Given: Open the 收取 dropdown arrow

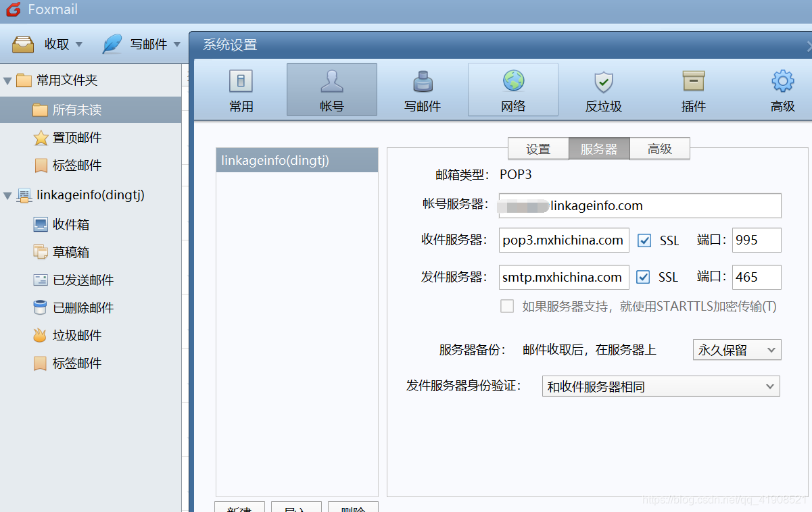Looking at the screenshot, I should coord(78,45).
